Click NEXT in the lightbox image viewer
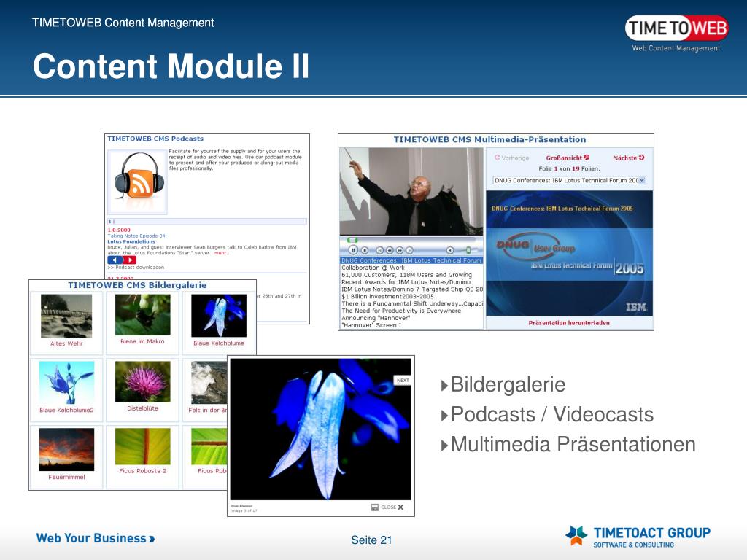Image resolution: width=747 pixels, height=560 pixels. (403, 380)
